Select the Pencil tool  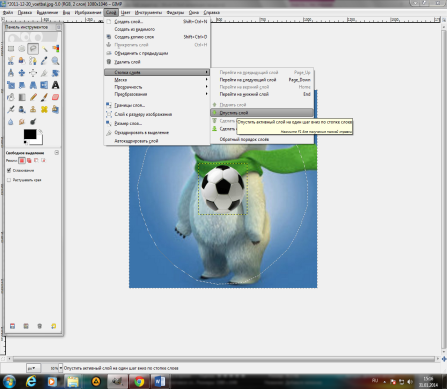tap(33, 97)
